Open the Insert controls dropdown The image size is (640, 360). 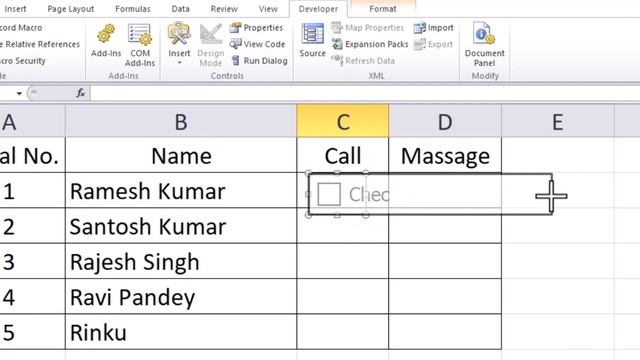179,44
